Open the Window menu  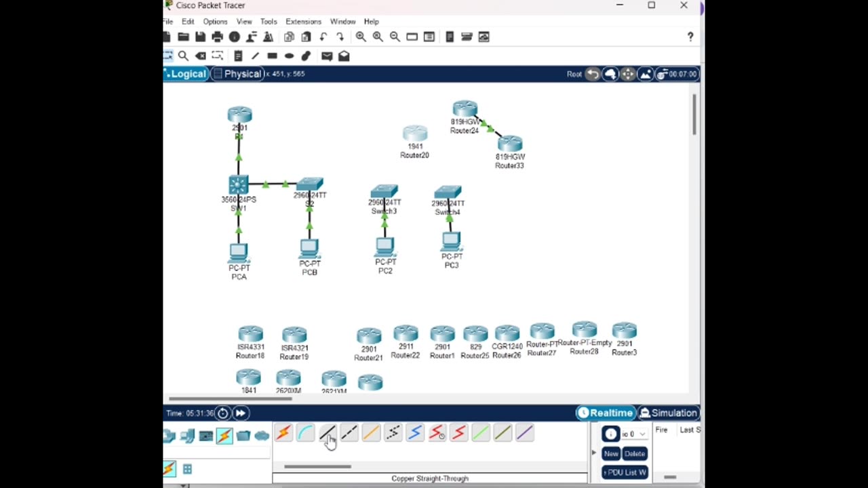click(x=342, y=22)
